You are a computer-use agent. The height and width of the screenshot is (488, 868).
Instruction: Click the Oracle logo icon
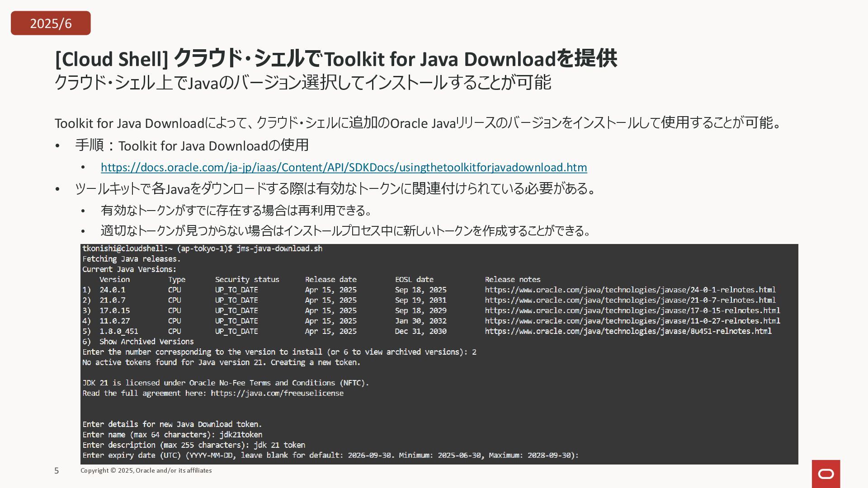(x=826, y=474)
